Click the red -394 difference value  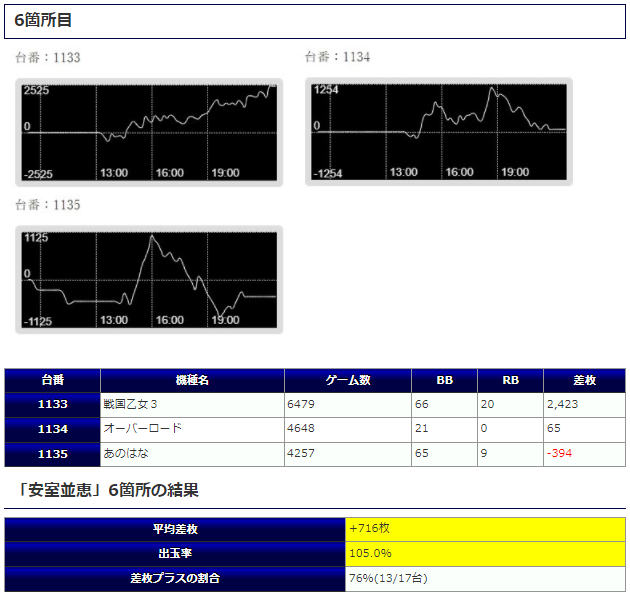[561, 454]
